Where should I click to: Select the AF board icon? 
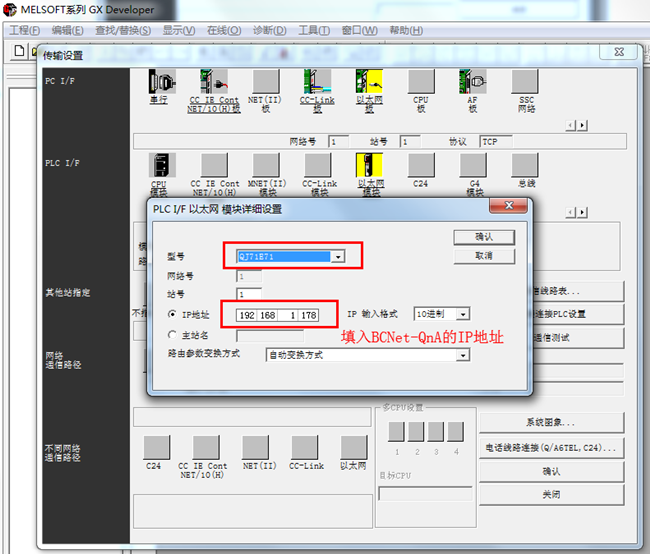(x=473, y=81)
